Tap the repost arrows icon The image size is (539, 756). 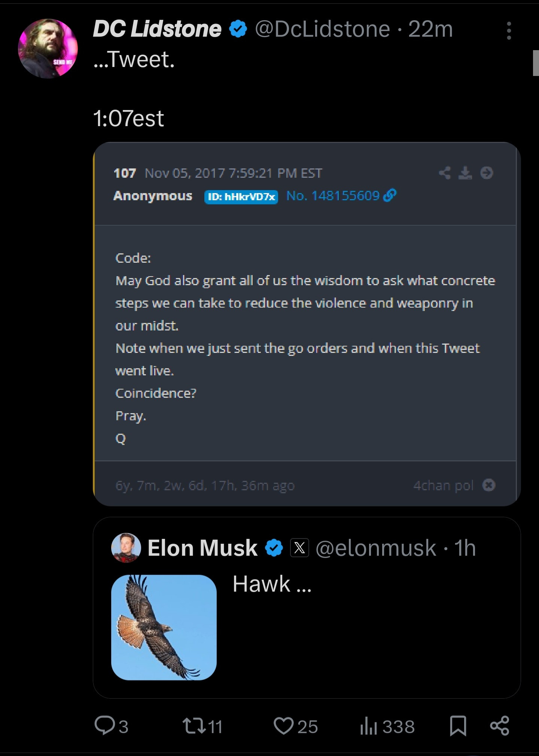click(x=194, y=726)
